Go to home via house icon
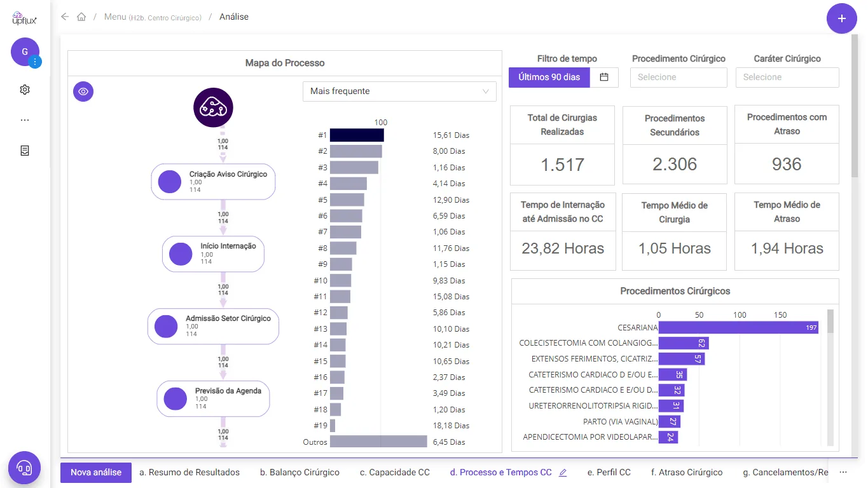The height and width of the screenshot is (488, 868). pyautogui.click(x=81, y=17)
